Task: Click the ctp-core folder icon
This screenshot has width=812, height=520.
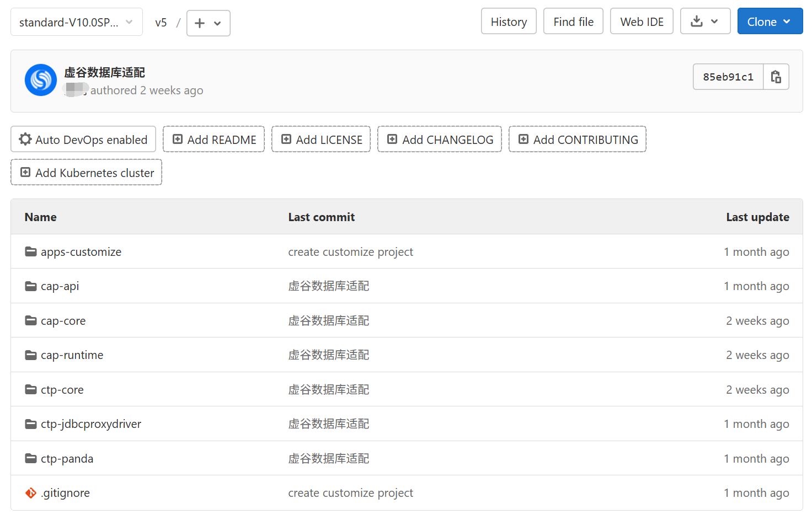Action: 31,390
